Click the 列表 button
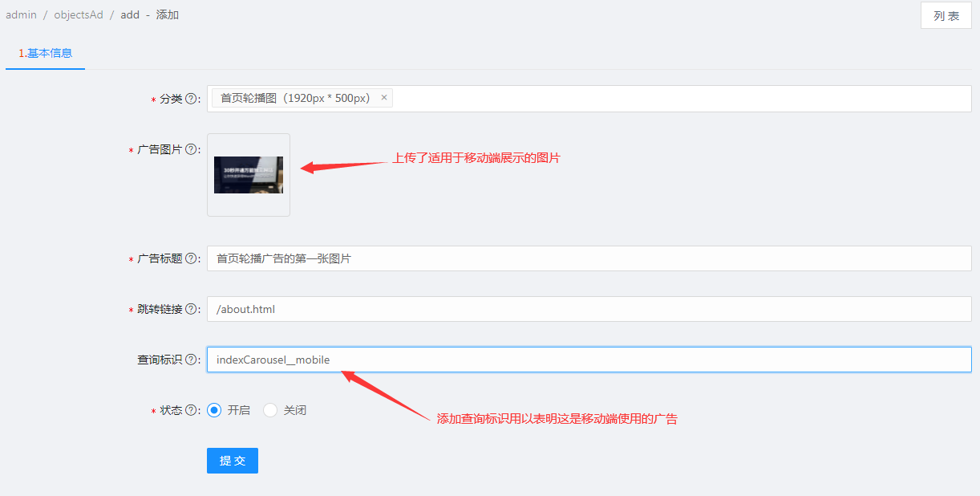This screenshot has height=496, width=980. [946, 15]
